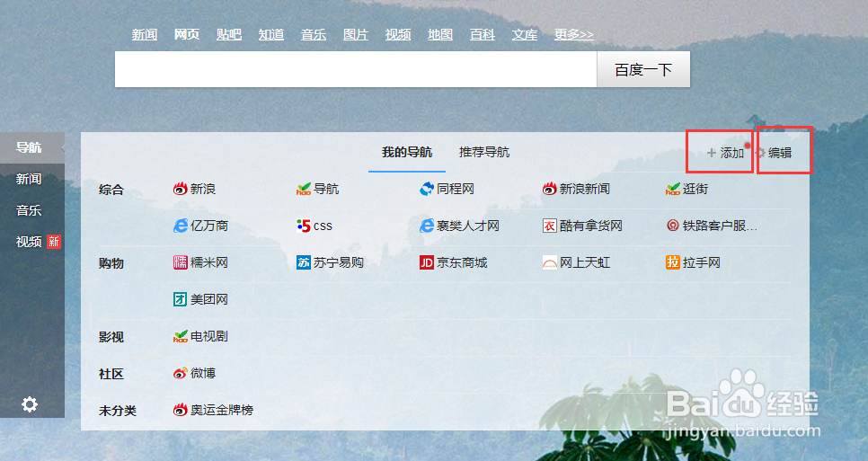The image size is (868, 461).
Task: Open the 同程网 site name
Action: [455, 189]
